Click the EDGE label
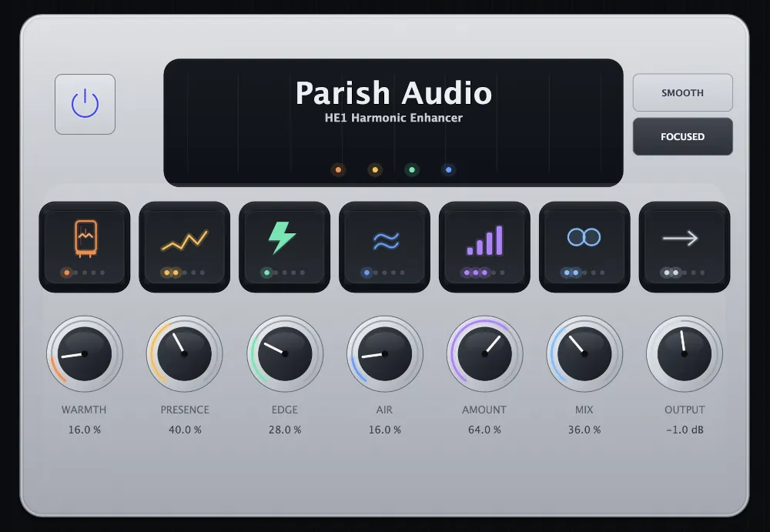This screenshot has height=532, width=770. 285,410
